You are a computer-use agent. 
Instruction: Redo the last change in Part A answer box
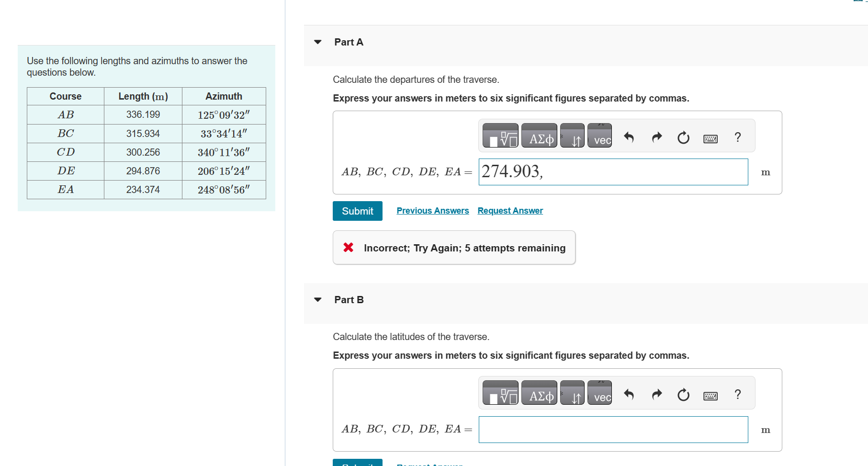656,137
